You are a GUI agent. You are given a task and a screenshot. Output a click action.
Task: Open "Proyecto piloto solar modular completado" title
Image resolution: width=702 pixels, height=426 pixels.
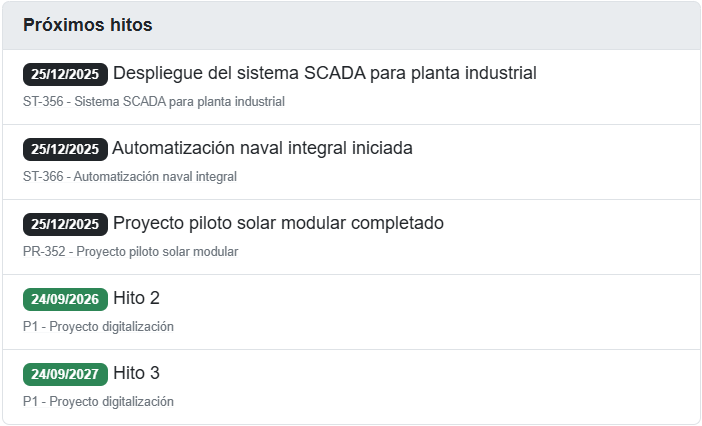[278, 223]
